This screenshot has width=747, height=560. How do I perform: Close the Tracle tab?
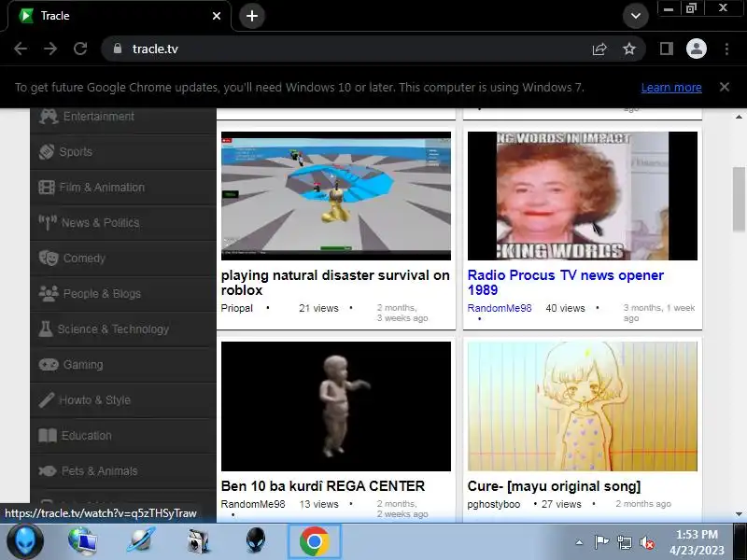[217, 16]
